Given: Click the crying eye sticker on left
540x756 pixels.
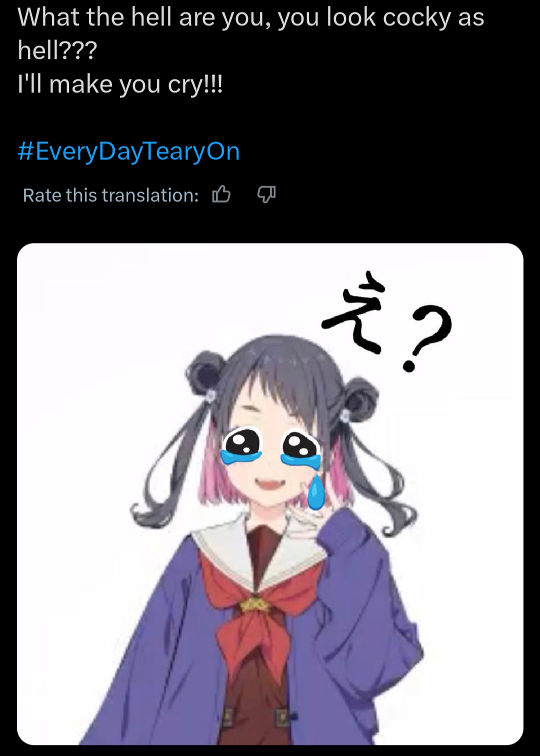Looking at the screenshot, I should pos(241,446).
